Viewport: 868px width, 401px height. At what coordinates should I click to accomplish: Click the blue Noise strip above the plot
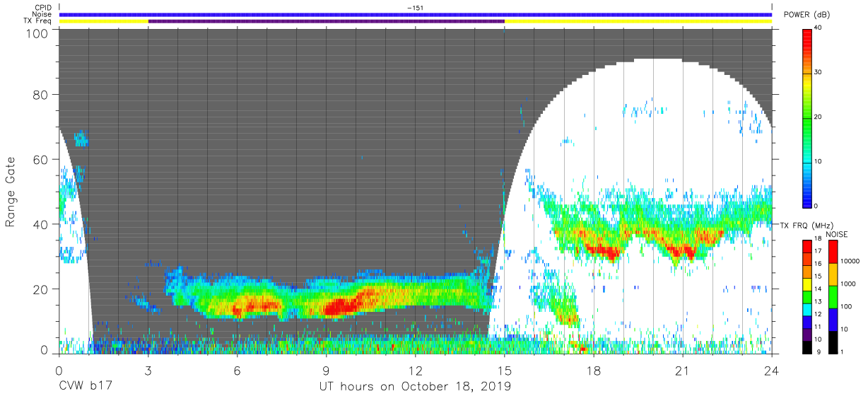click(416, 14)
